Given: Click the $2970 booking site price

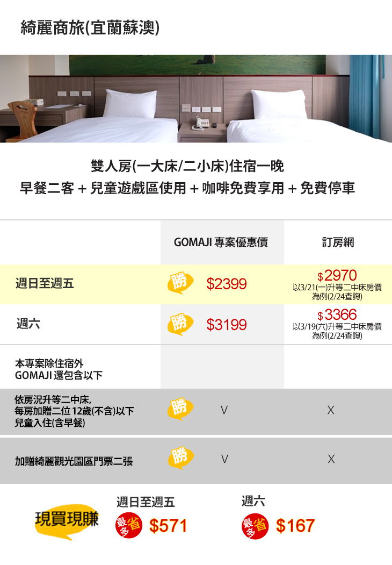Looking at the screenshot, I should click(x=337, y=276).
